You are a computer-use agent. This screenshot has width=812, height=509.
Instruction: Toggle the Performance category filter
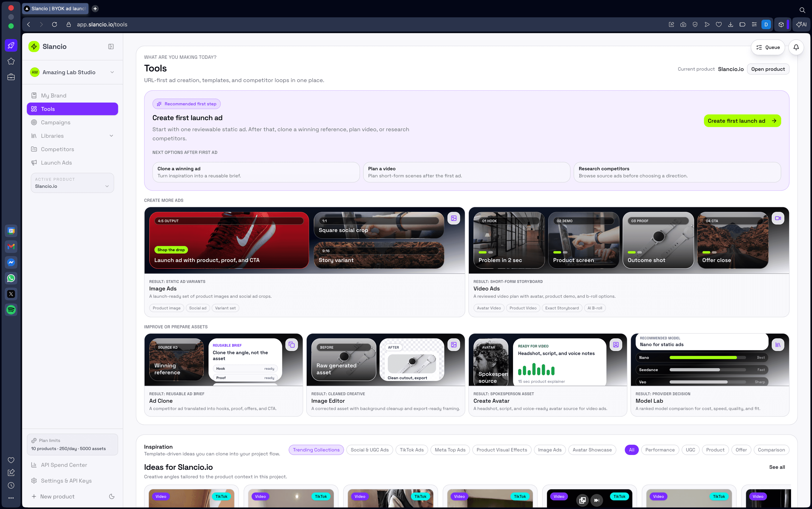(x=660, y=450)
